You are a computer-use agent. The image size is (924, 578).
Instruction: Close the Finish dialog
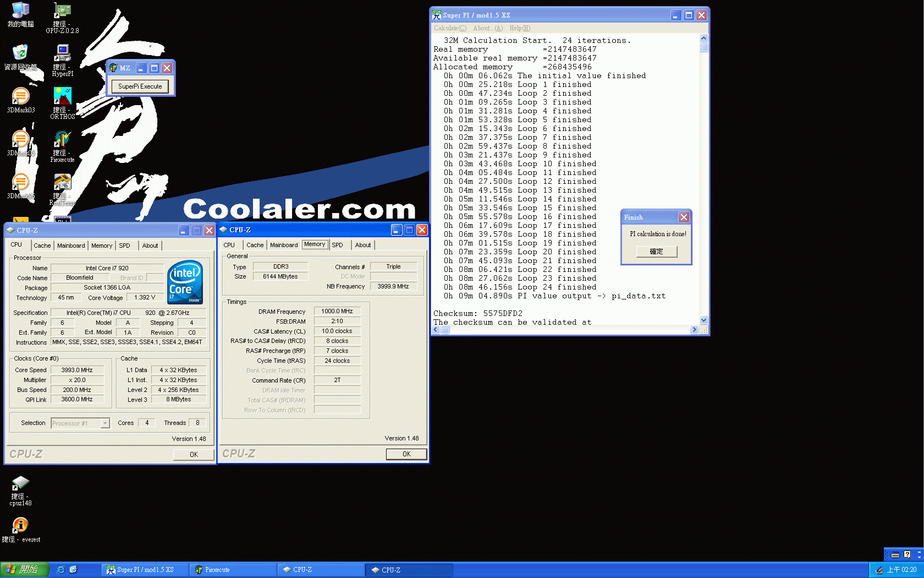pos(684,217)
